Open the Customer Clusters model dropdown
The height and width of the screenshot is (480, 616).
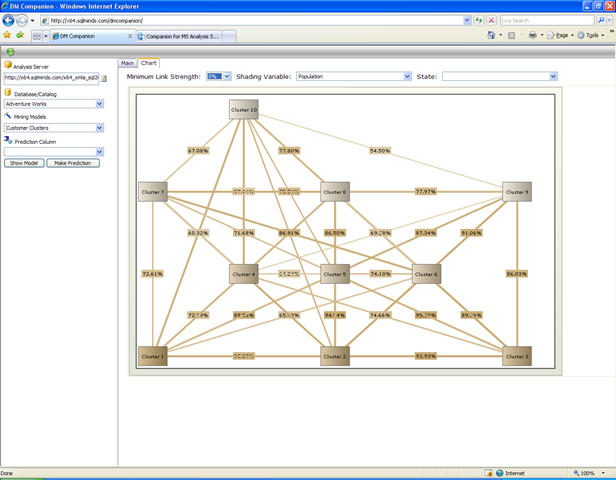pyautogui.click(x=99, y=128)
